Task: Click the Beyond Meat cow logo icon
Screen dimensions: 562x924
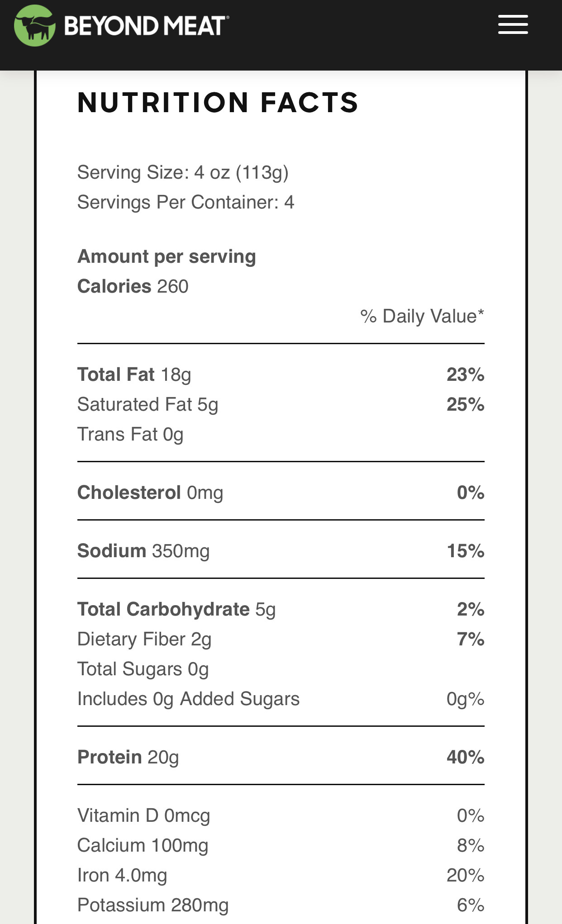Action: 35,25
